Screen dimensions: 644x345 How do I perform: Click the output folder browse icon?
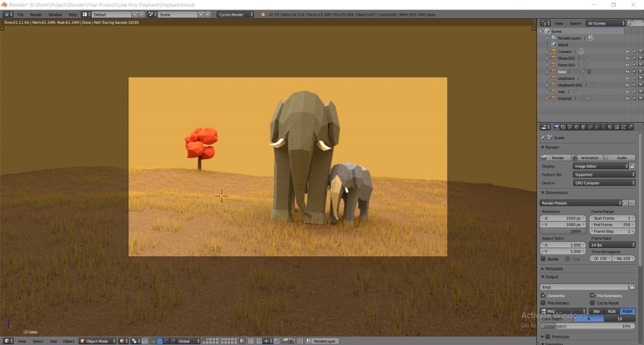click(631, 287)
